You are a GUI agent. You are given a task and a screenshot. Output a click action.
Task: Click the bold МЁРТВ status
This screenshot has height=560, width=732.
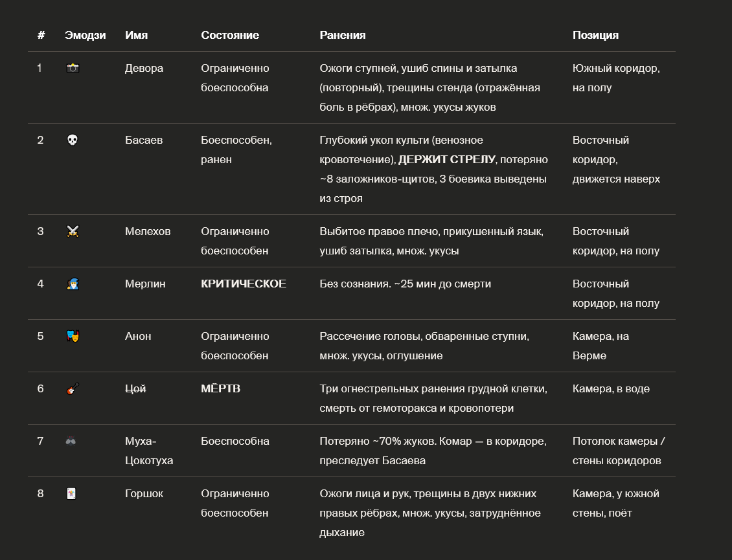click(x=220, y=388)
